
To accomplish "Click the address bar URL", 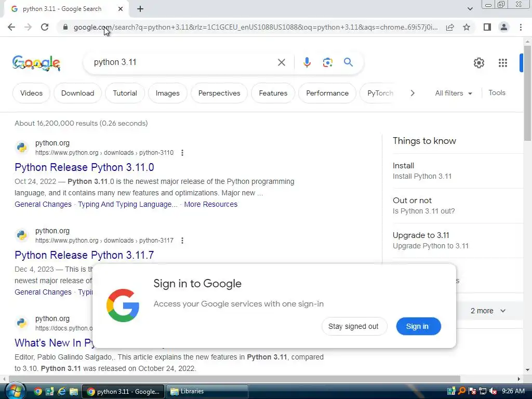I will [256, 27].
